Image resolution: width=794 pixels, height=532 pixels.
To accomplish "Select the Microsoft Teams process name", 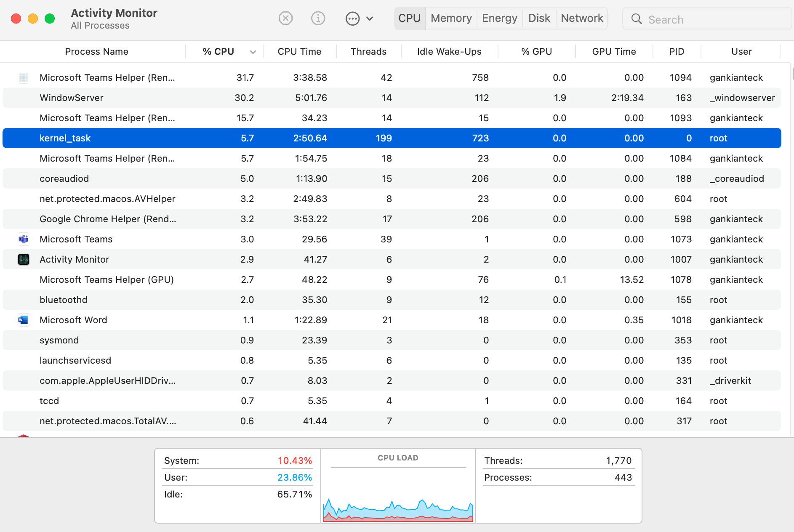I will (x=76, y=239).
